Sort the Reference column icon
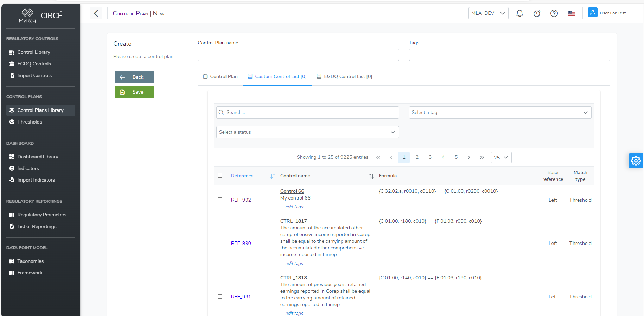Screen dimensions: 644x316 (x=273, y=176)
